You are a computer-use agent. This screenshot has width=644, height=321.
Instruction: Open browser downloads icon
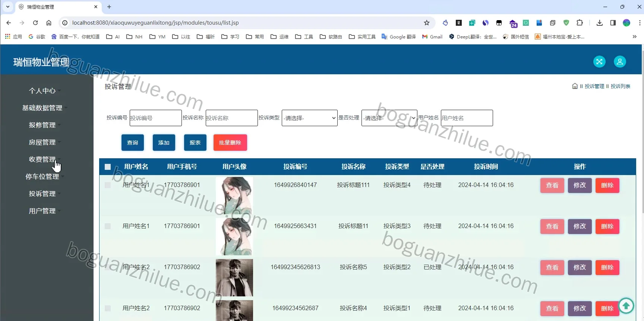coord(599,23)
